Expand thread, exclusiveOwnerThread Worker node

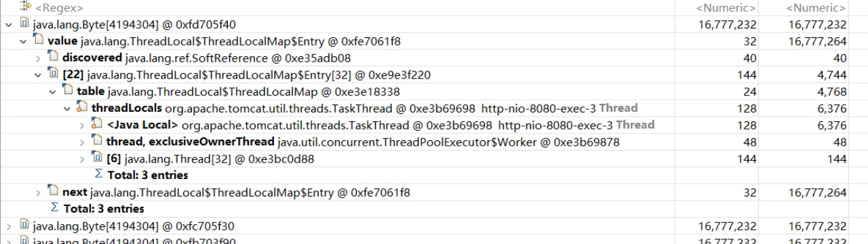pyautogui.click(x=83, y=142)
